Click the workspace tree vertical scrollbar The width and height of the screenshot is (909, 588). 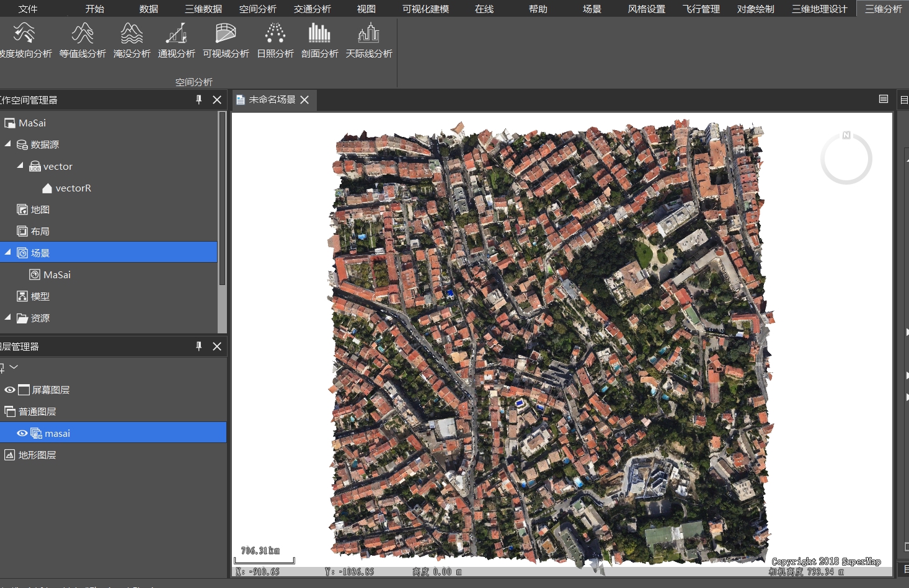point(222,198)
